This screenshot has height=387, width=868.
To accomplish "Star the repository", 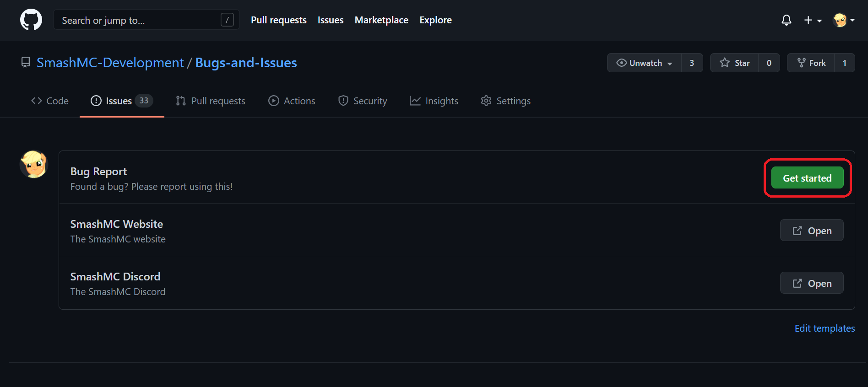I will coord(734,63).
